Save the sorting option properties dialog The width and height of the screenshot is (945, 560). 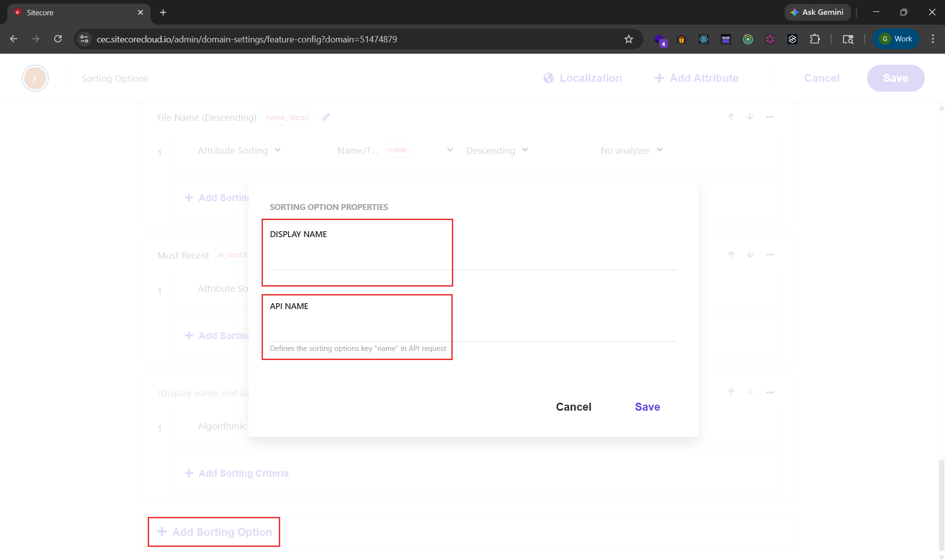647,407
